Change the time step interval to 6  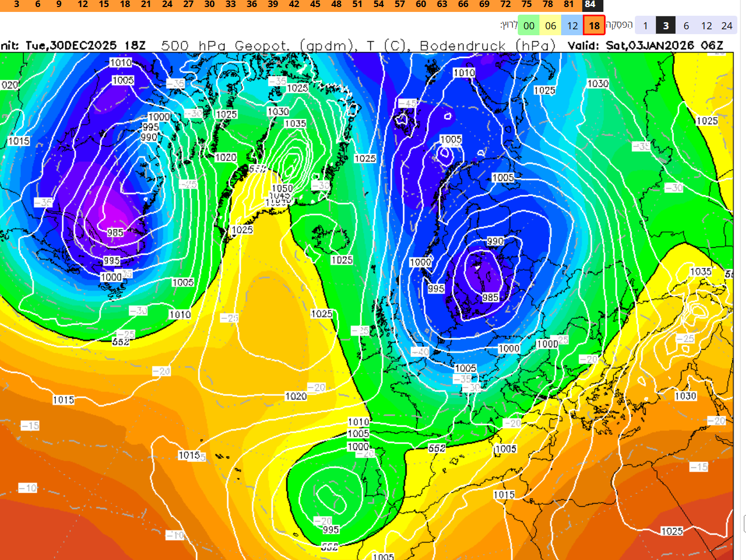(686, 25)
